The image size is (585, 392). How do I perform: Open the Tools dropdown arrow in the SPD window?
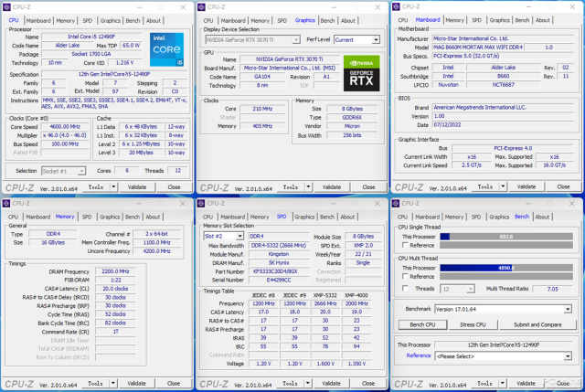(308, 383)
